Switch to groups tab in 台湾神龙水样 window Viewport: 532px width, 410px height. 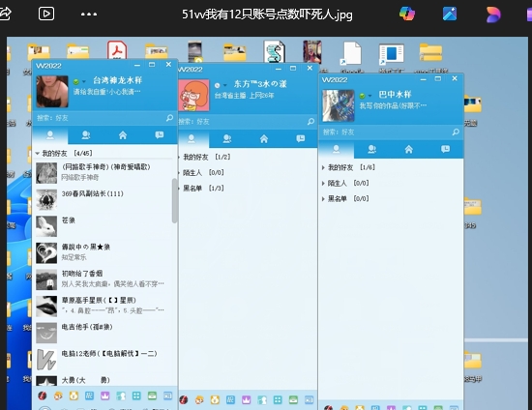[x=86, y=135]
